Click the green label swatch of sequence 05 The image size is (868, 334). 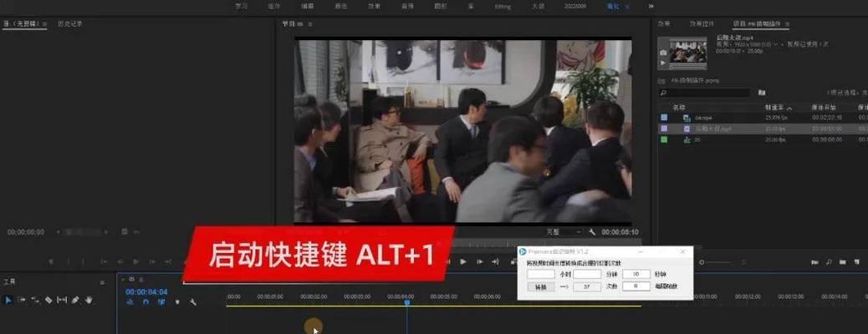pos(664,140)
